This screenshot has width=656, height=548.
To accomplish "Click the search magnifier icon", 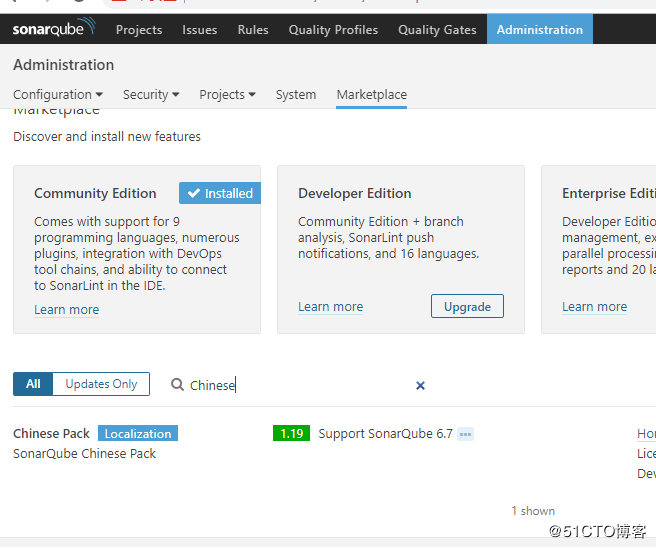I will (177, 385).
